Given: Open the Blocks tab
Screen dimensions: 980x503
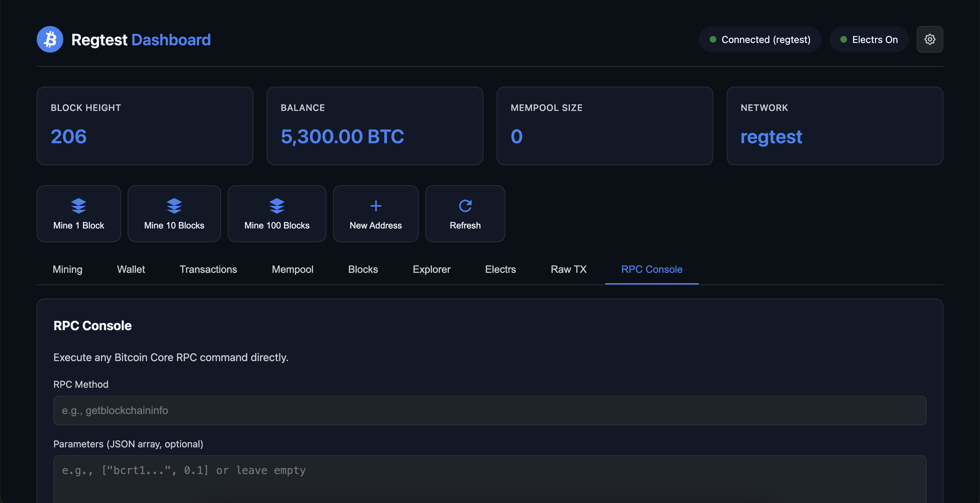Looking at the screenshot, I should point(363,269).
